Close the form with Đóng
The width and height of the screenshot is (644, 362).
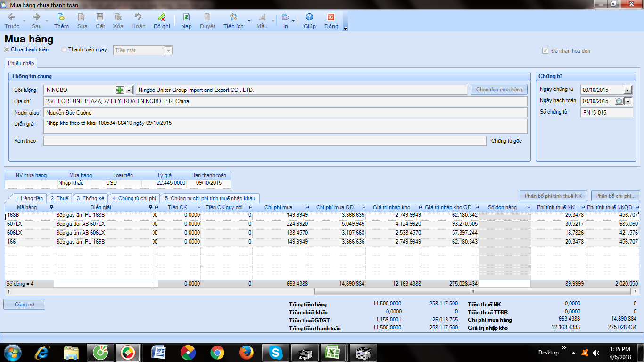pyautogui.click(x=331, y=21)
